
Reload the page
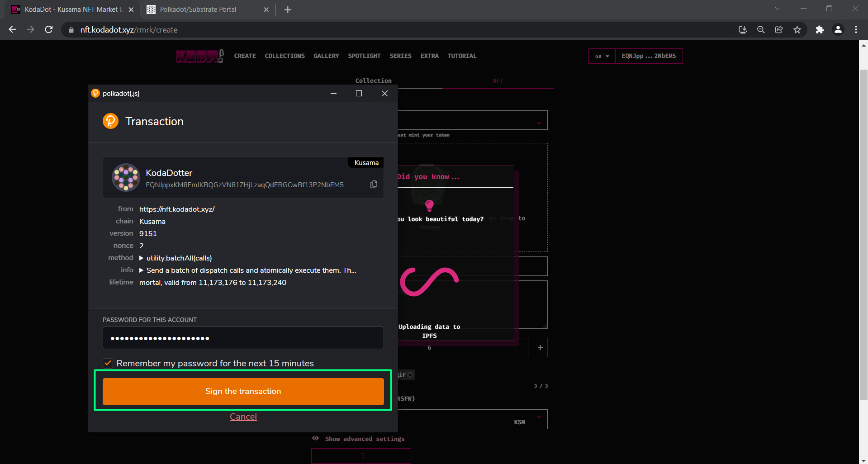pos(49,29)
